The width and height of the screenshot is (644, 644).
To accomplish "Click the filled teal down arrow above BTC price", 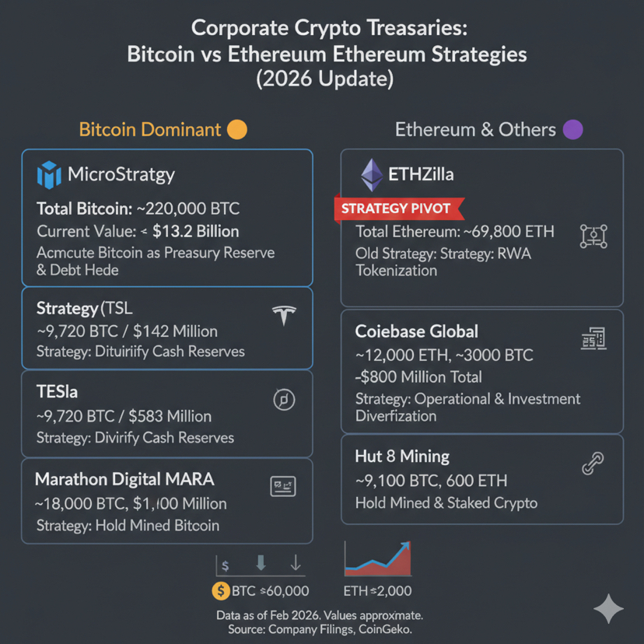I will (261, 562).
